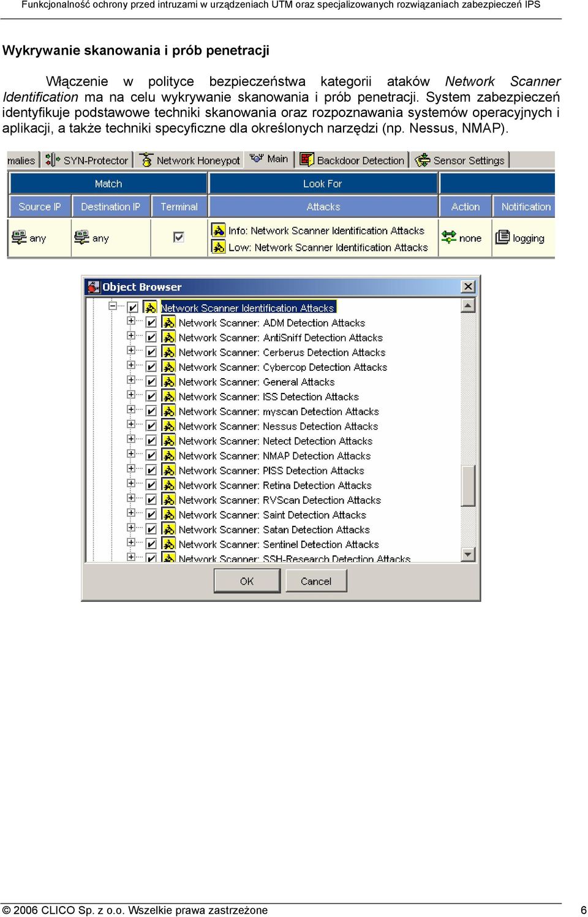Toggle the Terminal checkbox in rule row

(x=179, y=237)
